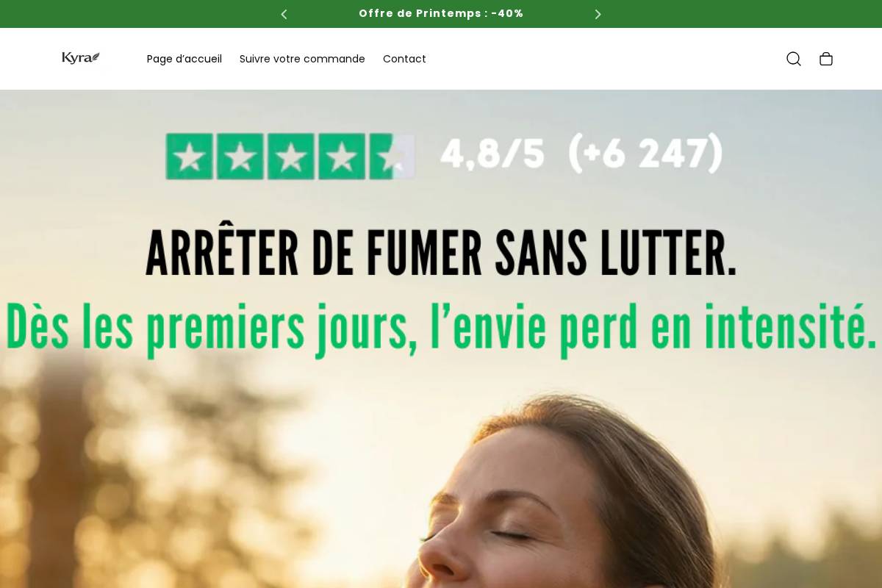Screen dimensions: 882x588
Task: Click the Offre de Printemps -40% announcement
Action: tap(441, 13)
